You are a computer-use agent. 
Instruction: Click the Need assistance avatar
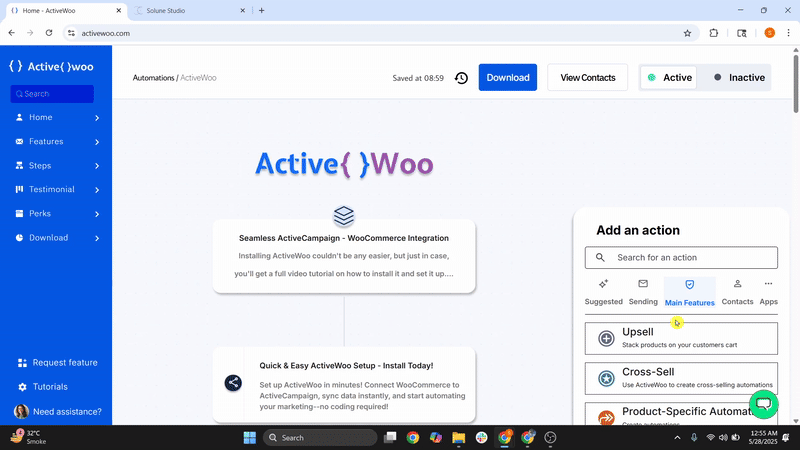pos(21,411)
